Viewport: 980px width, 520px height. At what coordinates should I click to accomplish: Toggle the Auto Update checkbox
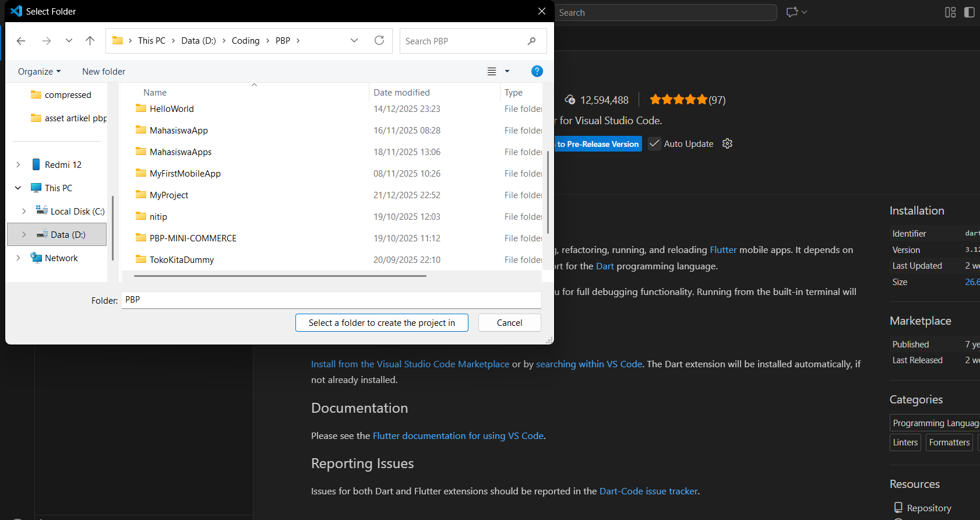655,144
